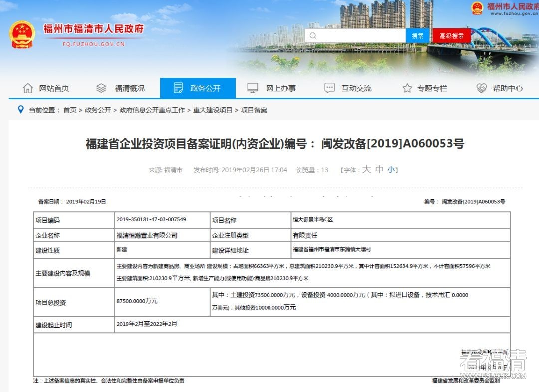
Task: Open the 帮助中心 menu item
Action: (x=508, y=88)
